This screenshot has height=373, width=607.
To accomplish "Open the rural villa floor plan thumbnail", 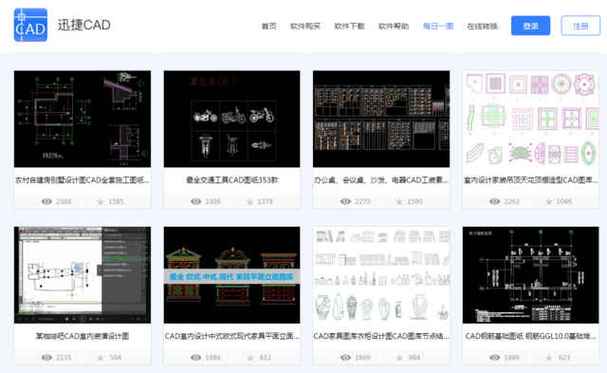I will pos(82,119).
